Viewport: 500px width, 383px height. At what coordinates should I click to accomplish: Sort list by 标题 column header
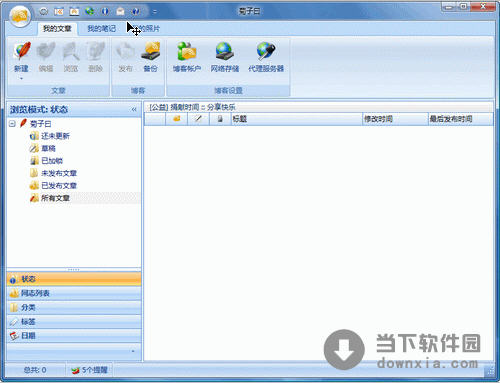297,119
